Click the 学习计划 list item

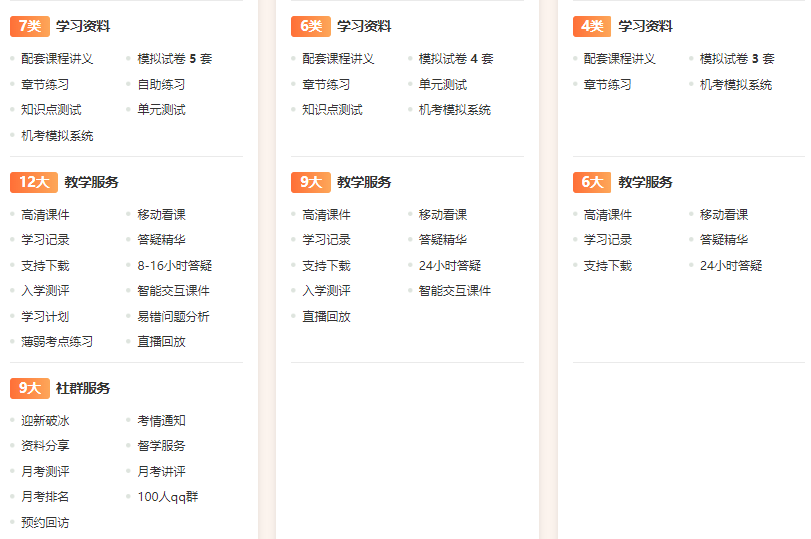[x=45, y=317]
